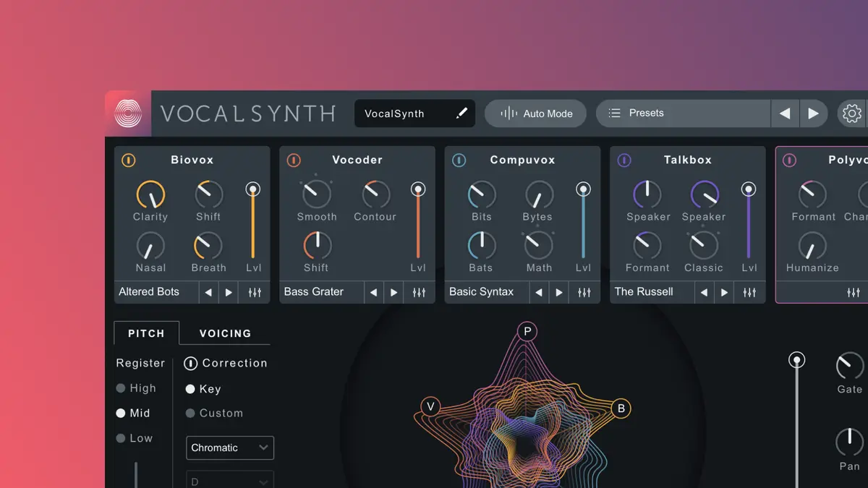Click the Polyvox Humanize knob

[x=812, y=247]
